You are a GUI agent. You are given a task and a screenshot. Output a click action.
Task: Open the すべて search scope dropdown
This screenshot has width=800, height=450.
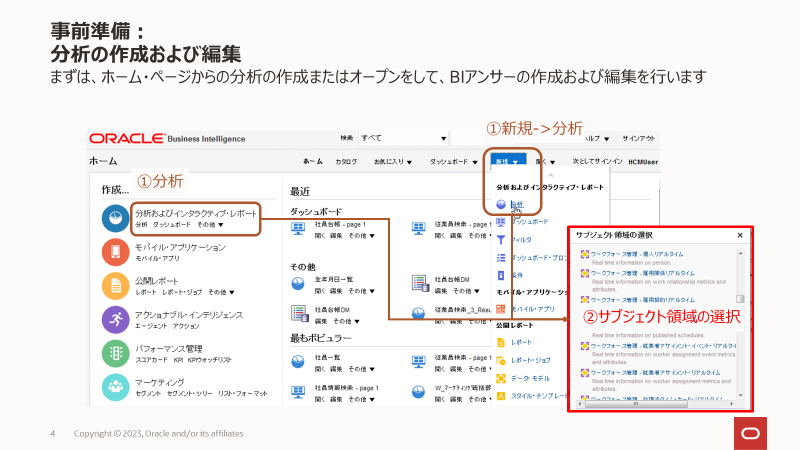[x=403, y=138]
